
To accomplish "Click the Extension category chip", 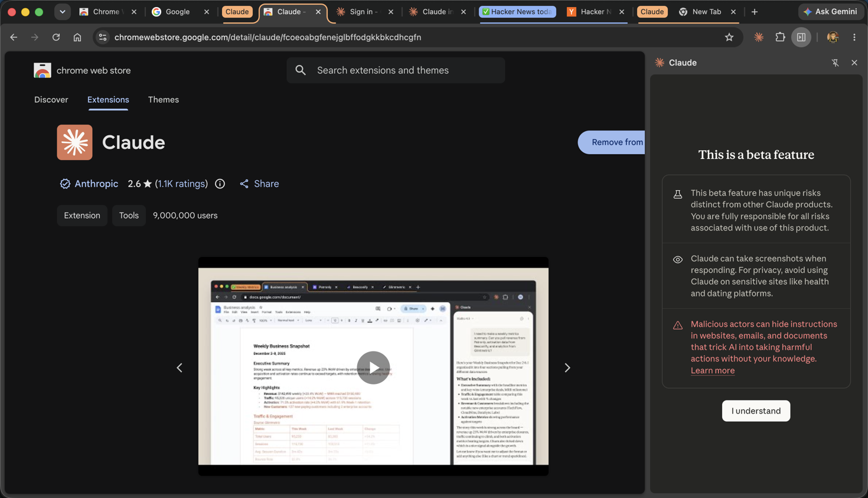I will coord(82,216).
